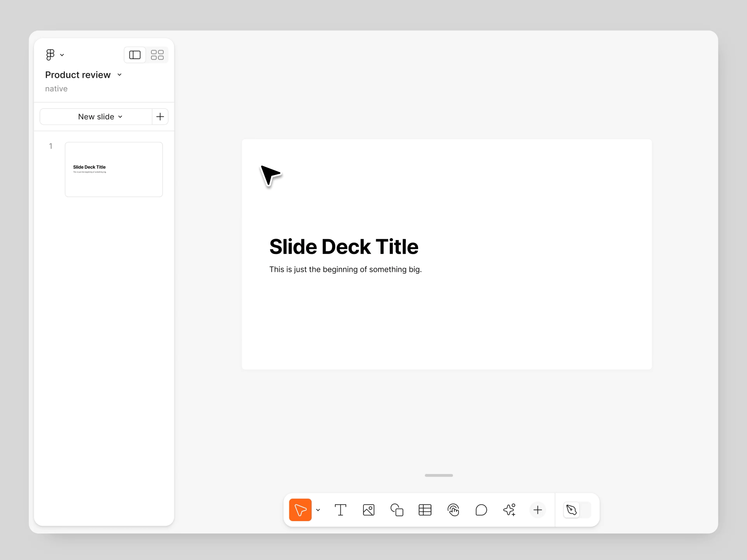Switch to single slide view
The width and height of the screenshot is (747, 560).
tap(135, 55)
